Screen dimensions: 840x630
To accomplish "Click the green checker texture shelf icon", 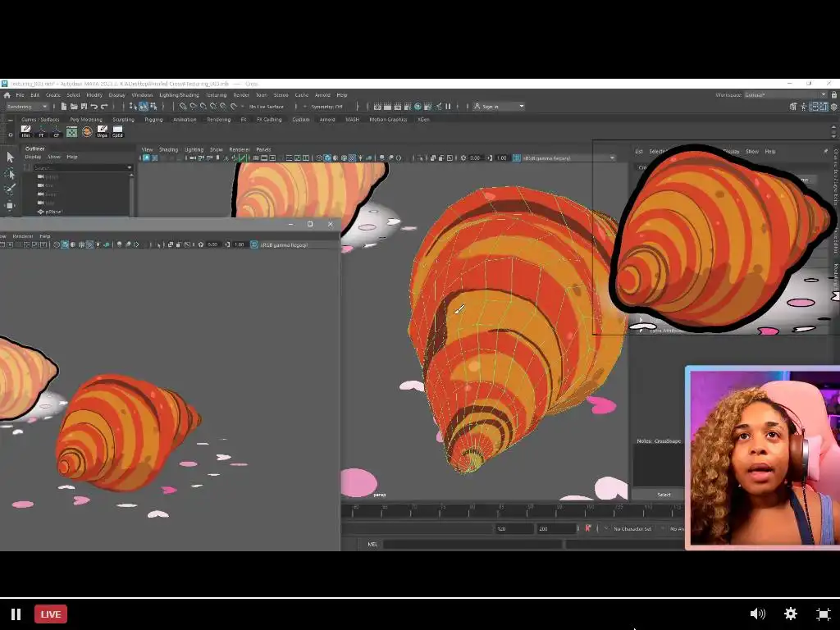I will 72,131.
